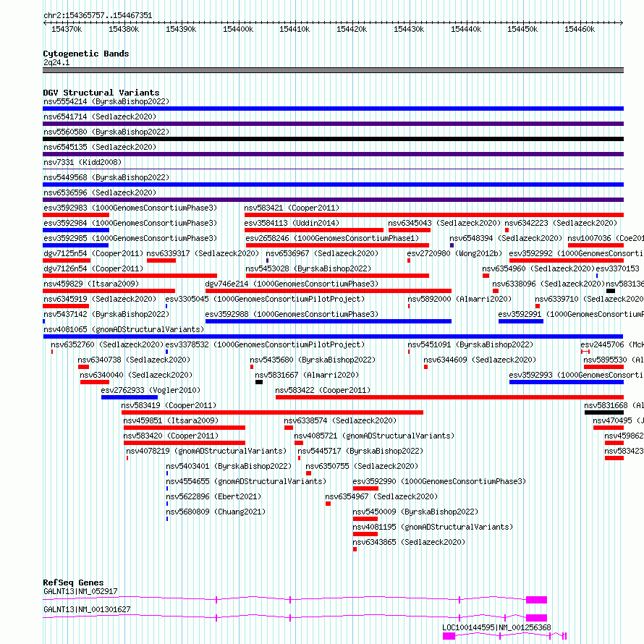The image size is (644, 644).
Task: Click esv3305045 (1000GenomesConsortiumPilotProject) label
Action: 265,299
